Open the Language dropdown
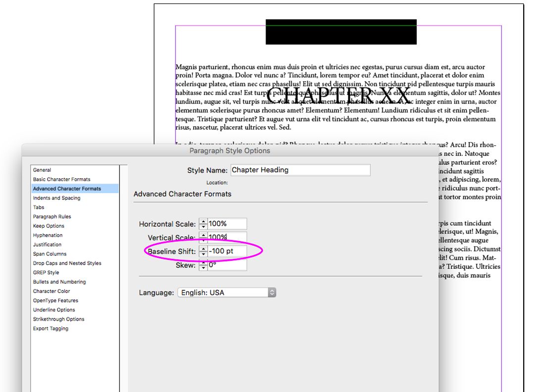This screenshot has height=392, width=545. pyautogui.click(x=227, y=293)
